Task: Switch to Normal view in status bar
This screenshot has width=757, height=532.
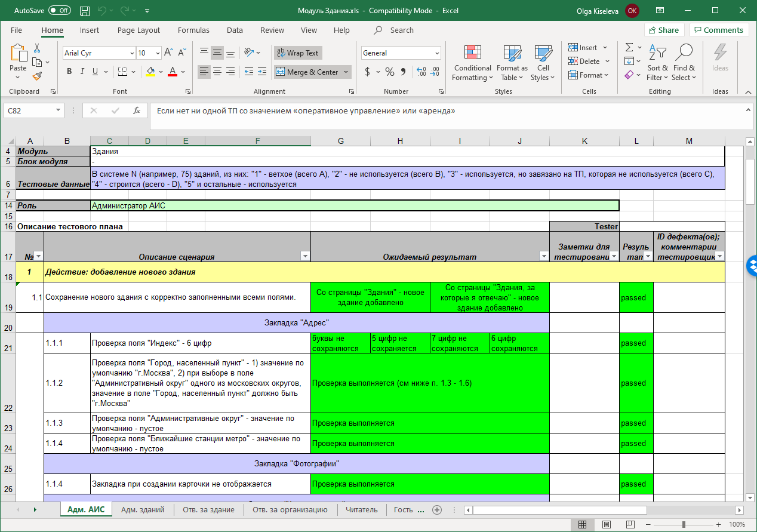Action: tap(581, 524)
